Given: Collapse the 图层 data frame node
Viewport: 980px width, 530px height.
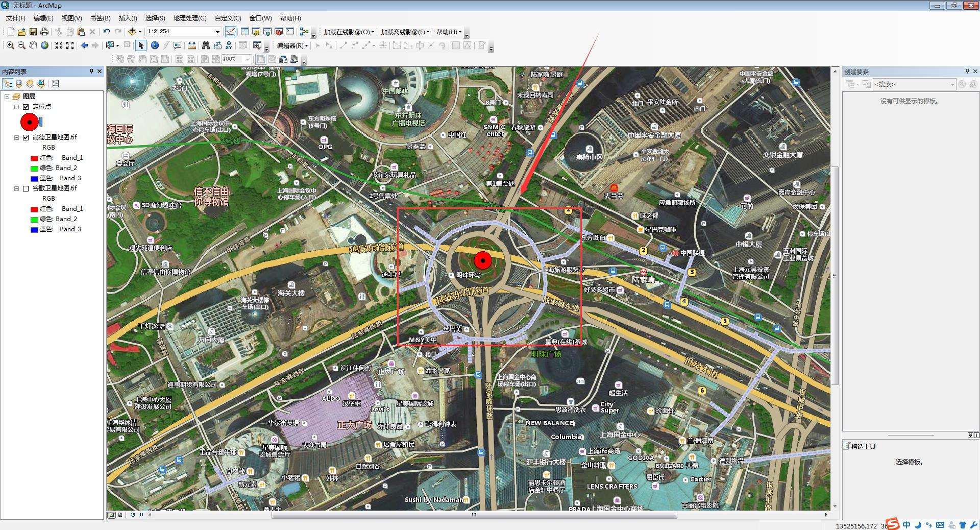Looking at the screenshot, I should 7,97.
